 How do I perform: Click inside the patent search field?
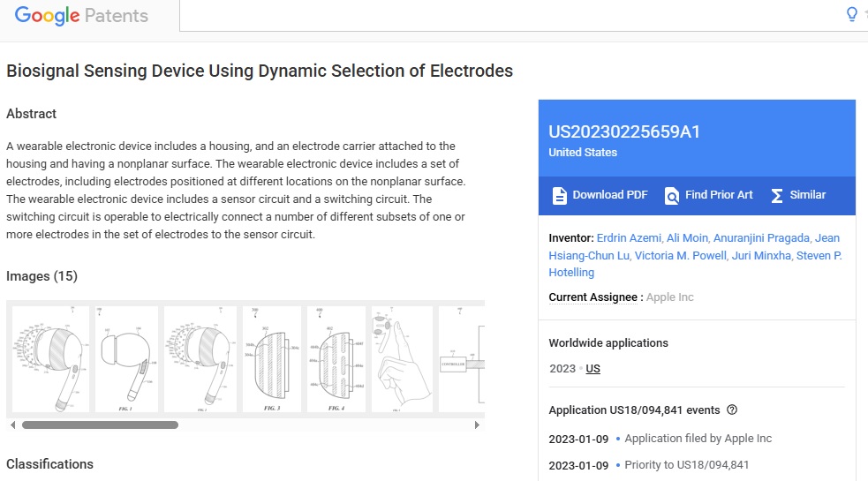pos(509,16)
